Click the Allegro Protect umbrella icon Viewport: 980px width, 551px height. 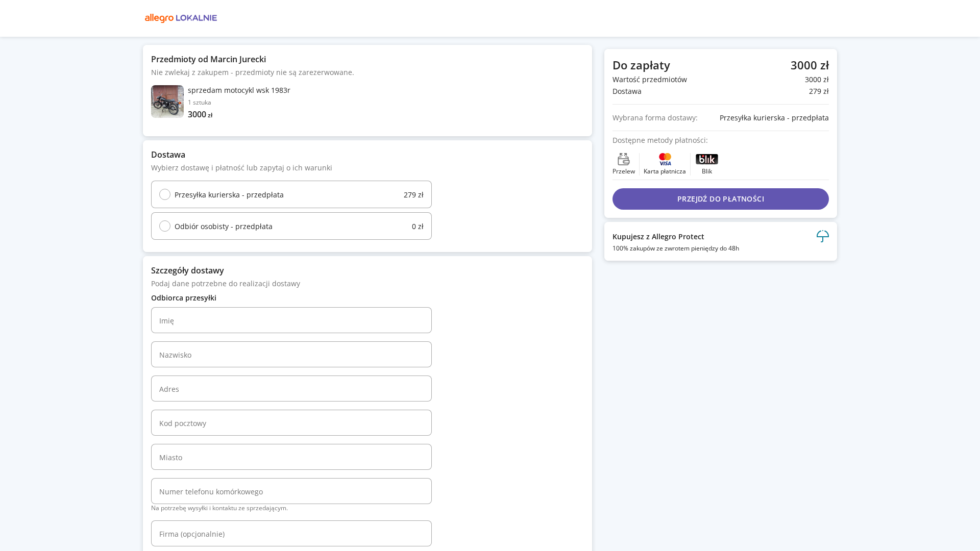pos(822,236)
